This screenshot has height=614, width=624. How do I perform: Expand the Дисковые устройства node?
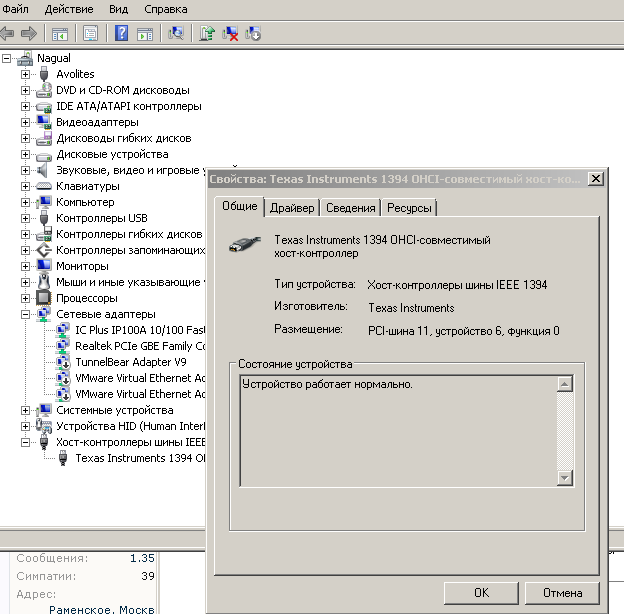tap(25, 154)
